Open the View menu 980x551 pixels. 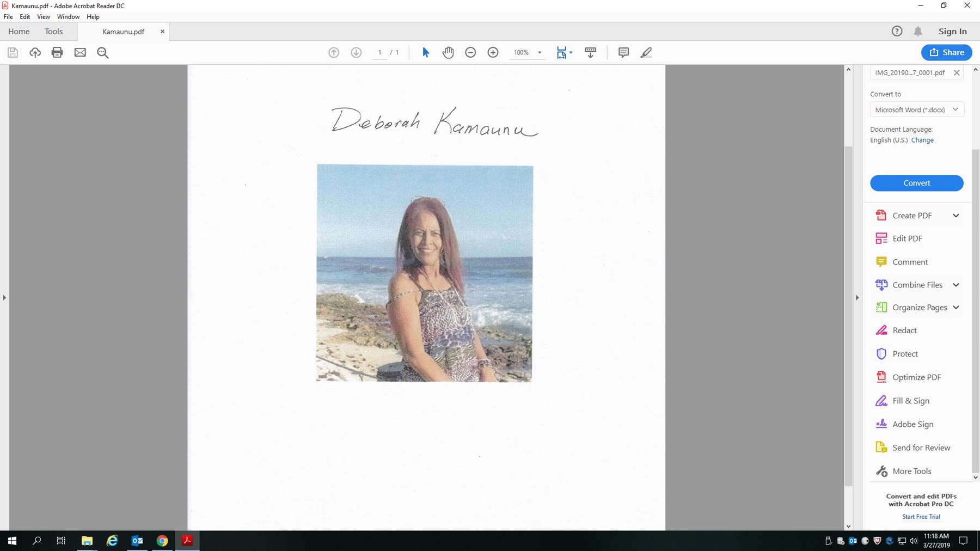coord(44,17)
